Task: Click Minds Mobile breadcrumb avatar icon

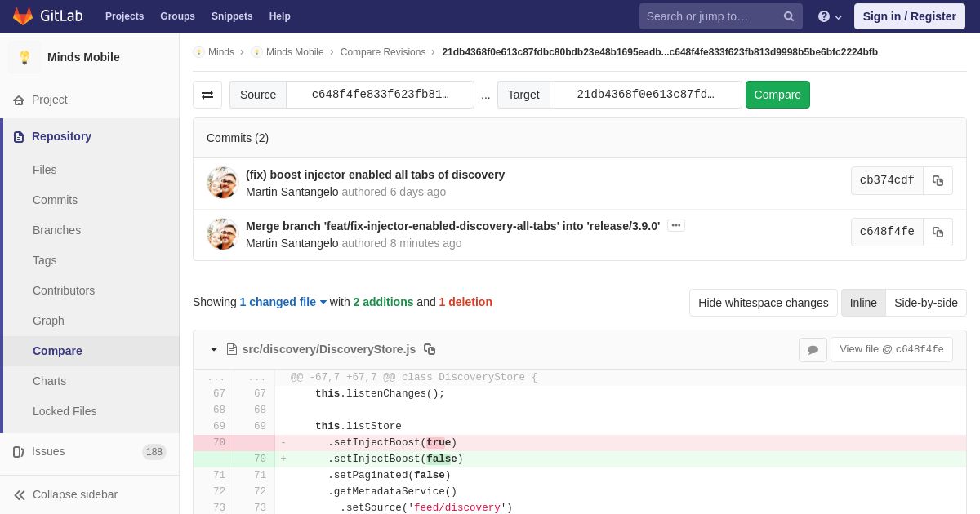Action: [256, 52]
